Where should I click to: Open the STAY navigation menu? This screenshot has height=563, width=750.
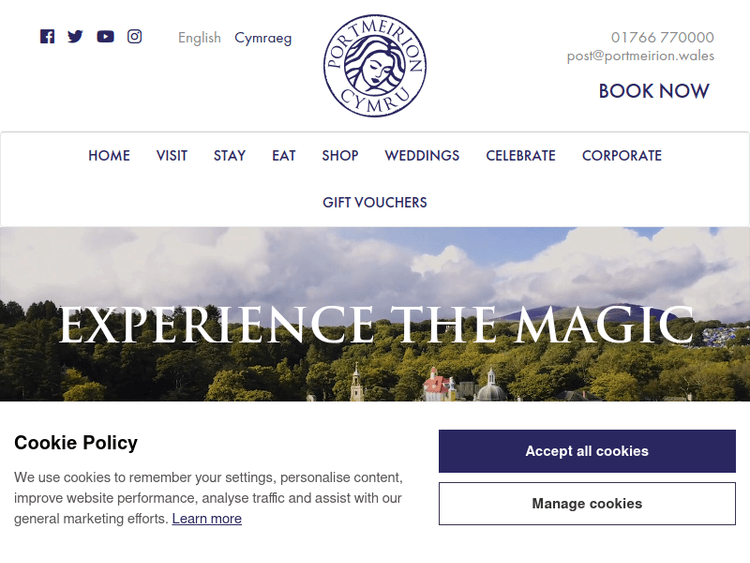pyautogui.click(x=230, y=155)
